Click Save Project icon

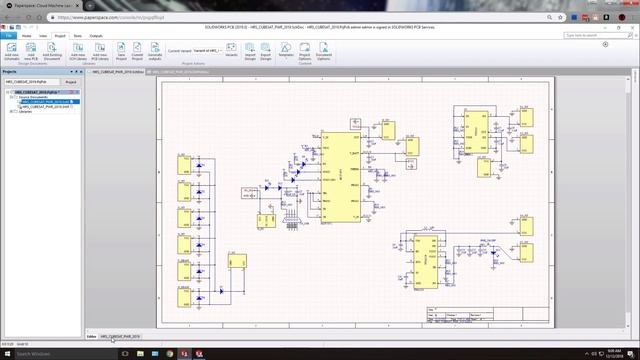tap(121, 51)
